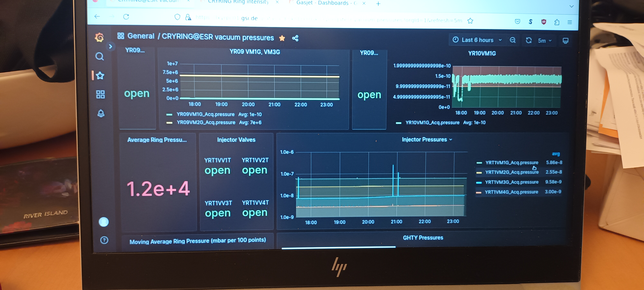The image size is (644, 290).
Task: Open the Grafana home logo
Action: 99,38
